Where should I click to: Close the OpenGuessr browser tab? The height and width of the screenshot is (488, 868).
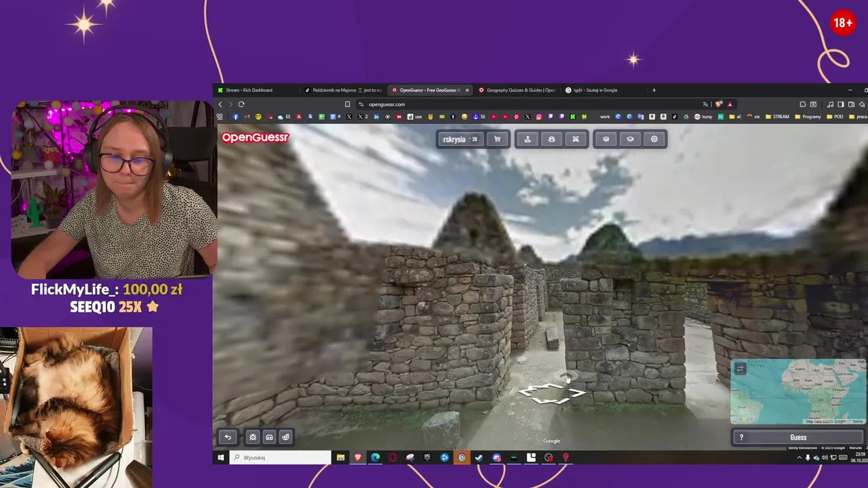tap(467, 90)
